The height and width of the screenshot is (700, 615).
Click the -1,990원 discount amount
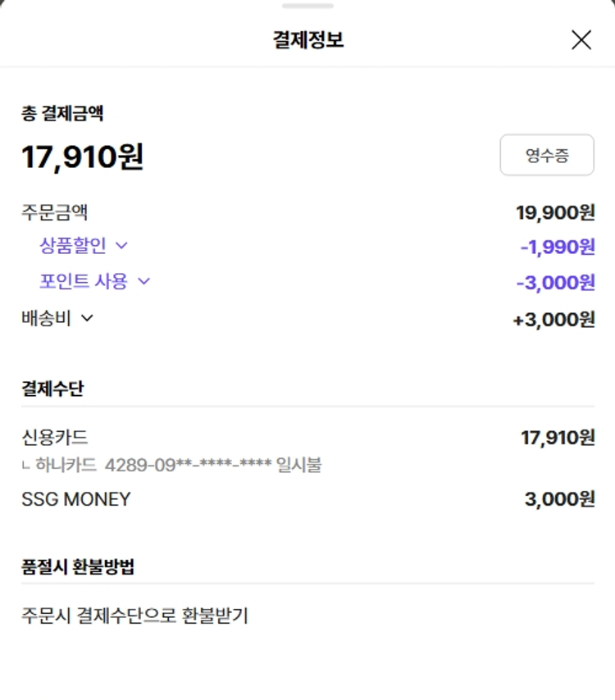pos(557,247)
